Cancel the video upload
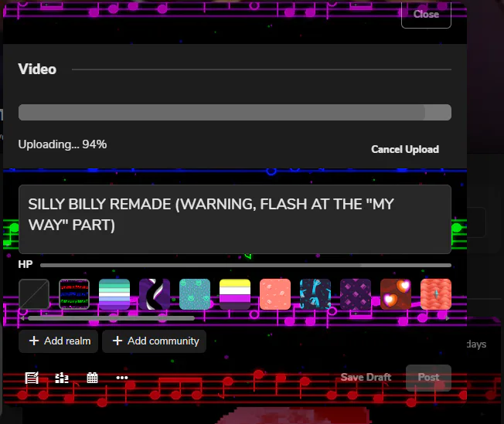The height and width of the screenshot is (424, 504). 405,149
